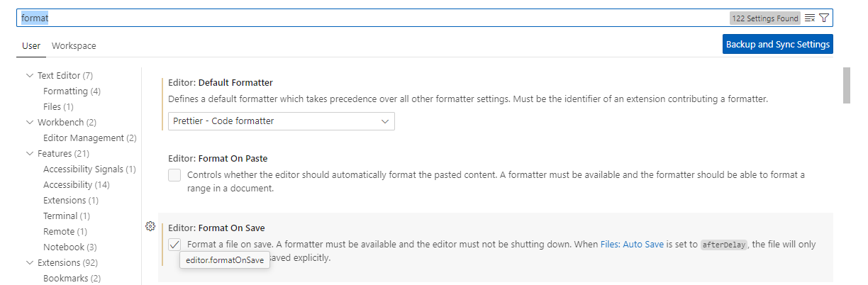
Task: Enable the Format On Paste checkbox
Action: tap(174, 175)
